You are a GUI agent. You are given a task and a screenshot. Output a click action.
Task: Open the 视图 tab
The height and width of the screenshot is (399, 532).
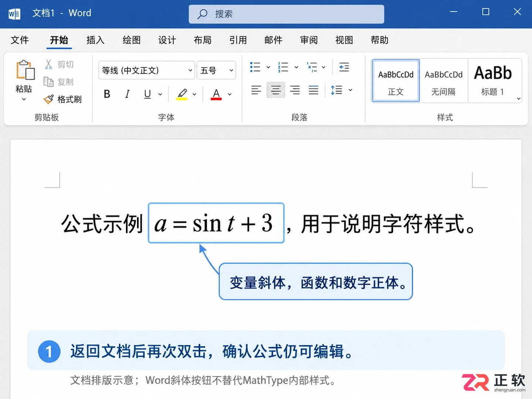tap(344, 40)
